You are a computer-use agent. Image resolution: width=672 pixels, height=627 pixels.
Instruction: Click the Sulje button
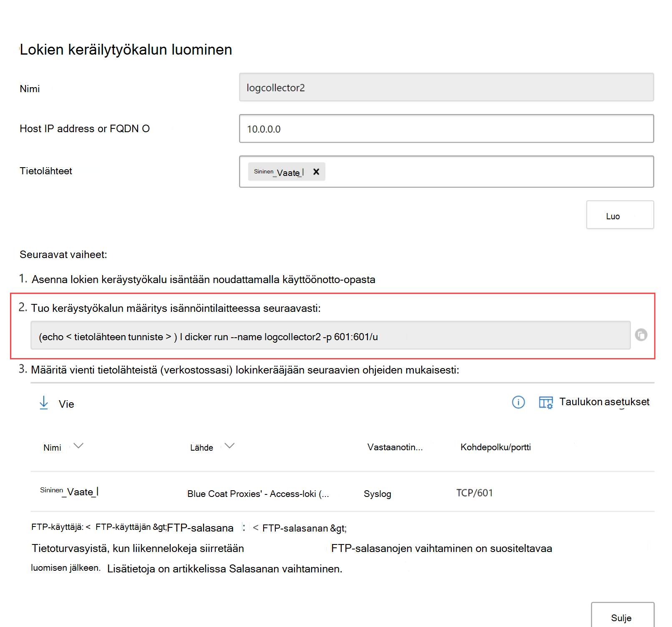click(x=622, y=616)
